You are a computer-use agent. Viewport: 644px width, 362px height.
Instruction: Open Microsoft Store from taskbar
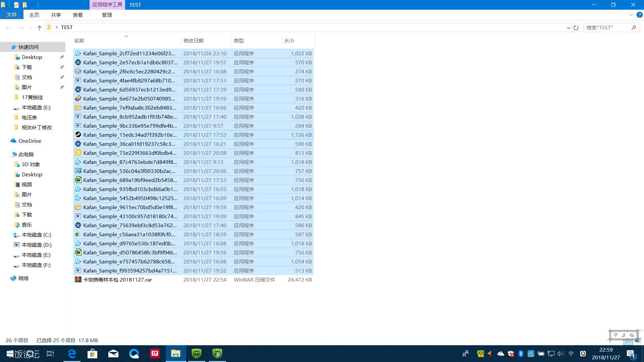[92, 354]
